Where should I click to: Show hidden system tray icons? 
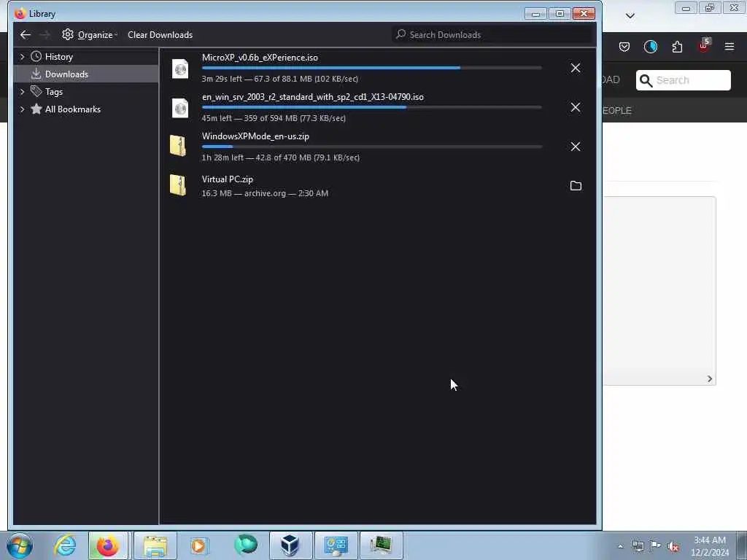point(620,546)
